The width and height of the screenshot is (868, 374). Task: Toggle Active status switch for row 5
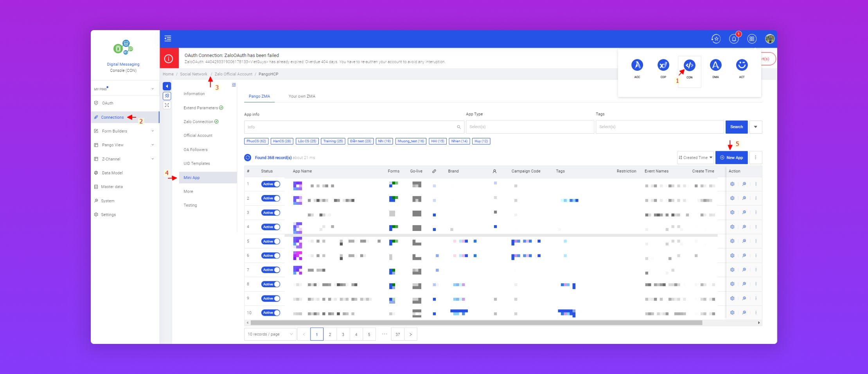tap(271, 242)
